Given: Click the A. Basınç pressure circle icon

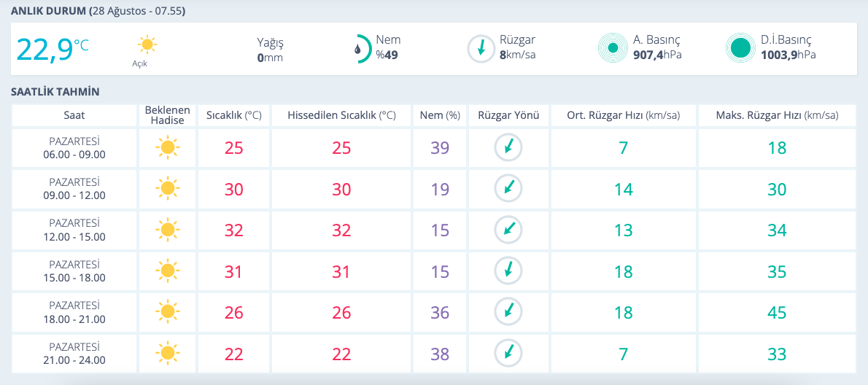Looking at the screenshot, I should (x=613, y=49).
